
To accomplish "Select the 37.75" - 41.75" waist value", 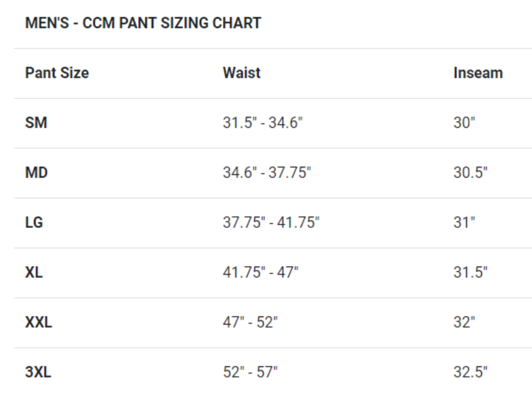I will 271,222.
